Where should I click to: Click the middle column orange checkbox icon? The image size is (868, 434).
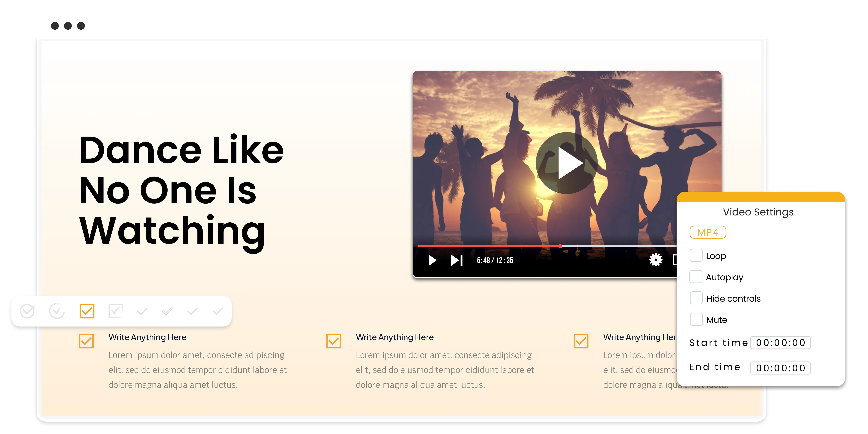334,341
